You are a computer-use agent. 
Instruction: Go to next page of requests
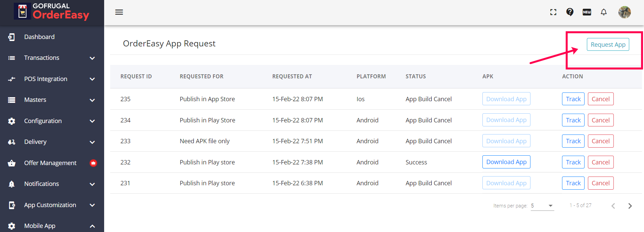pos(630,206)
